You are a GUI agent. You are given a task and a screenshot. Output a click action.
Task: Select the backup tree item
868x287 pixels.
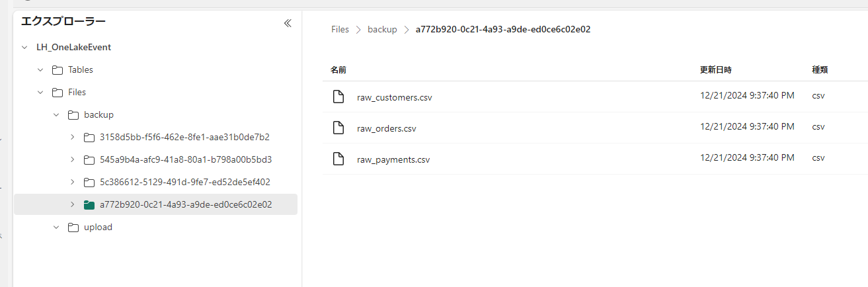pos(99,115)
